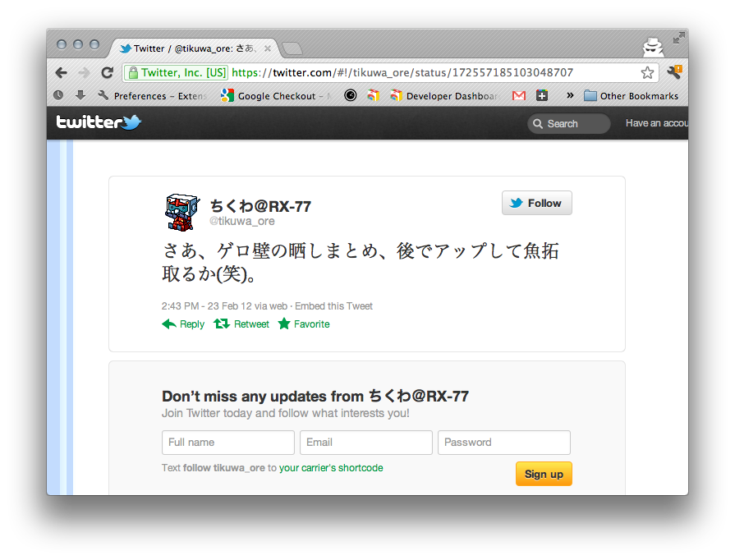
Task: Open the Gmail bookmark icon
Action: [x=519, y=95]
